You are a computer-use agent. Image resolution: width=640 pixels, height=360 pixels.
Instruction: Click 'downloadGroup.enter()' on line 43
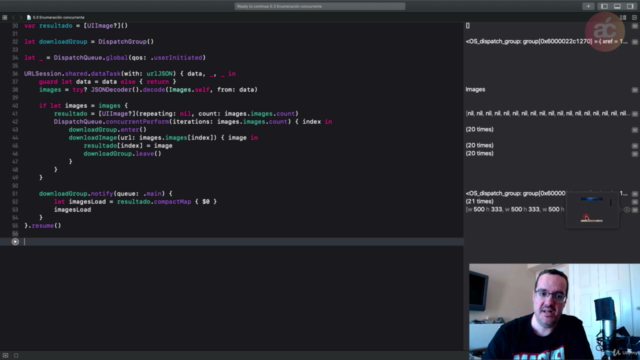point(107,129)
